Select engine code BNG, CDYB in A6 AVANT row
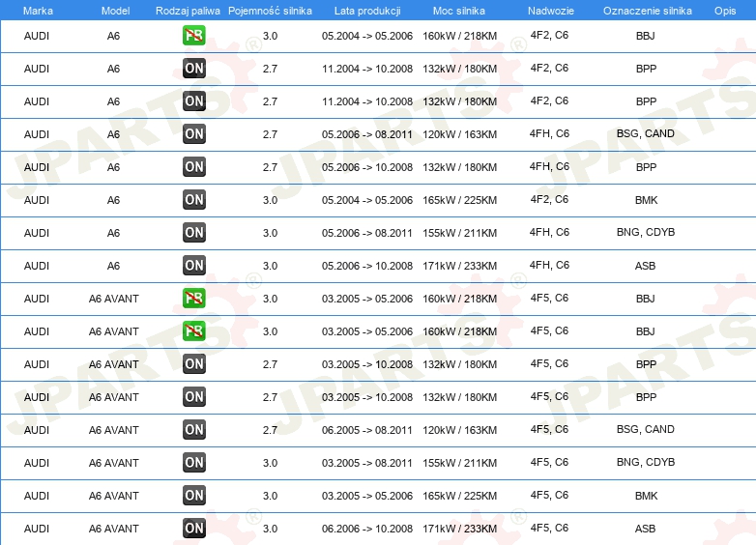 click(x=646, y=462)
